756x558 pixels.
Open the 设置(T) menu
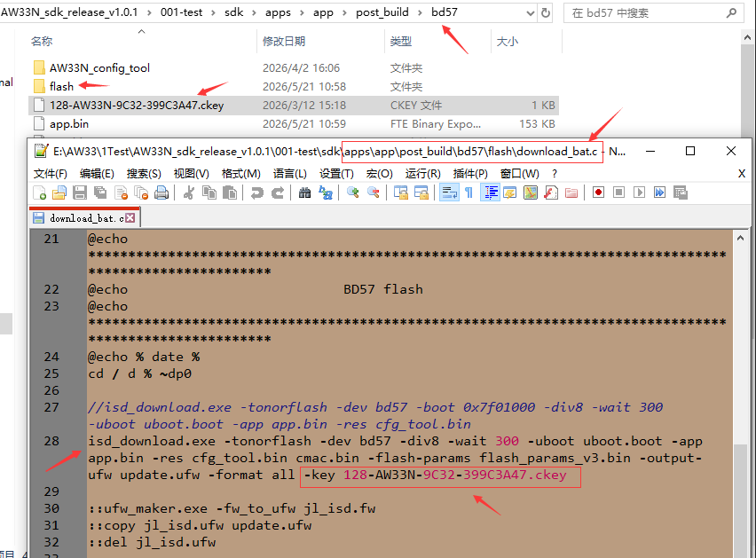[x=336, y=174]
